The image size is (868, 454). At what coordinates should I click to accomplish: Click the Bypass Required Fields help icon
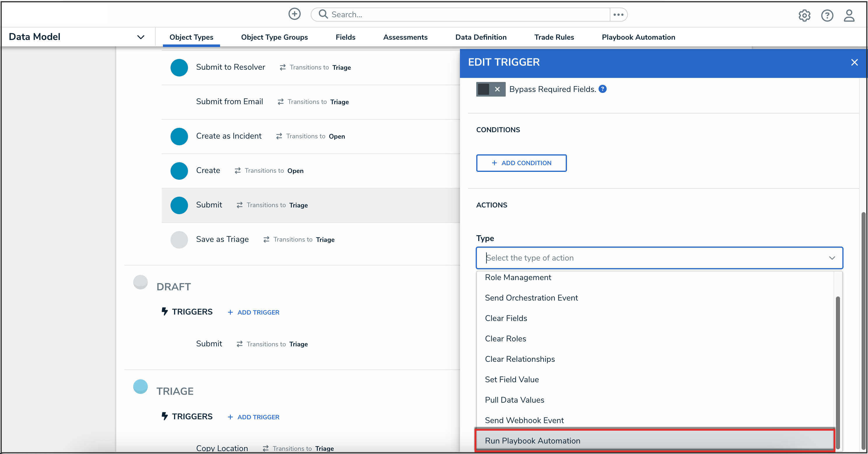pyautogui.click(x=602, y=89)
